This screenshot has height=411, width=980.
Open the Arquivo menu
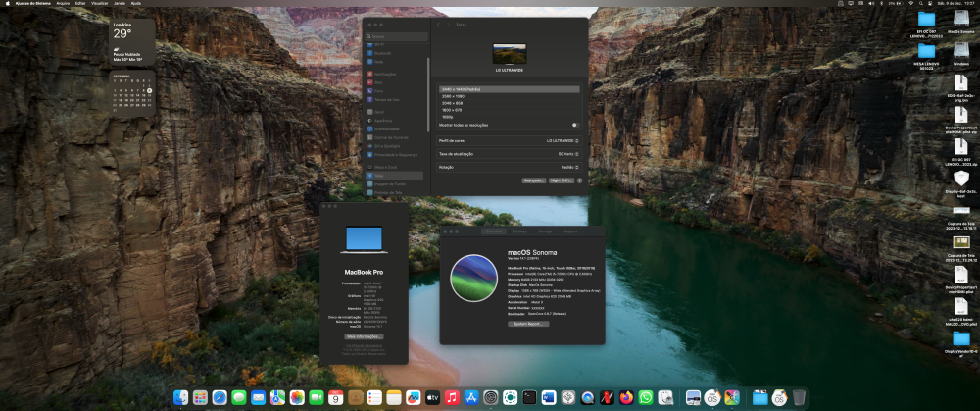click(63, 3)
